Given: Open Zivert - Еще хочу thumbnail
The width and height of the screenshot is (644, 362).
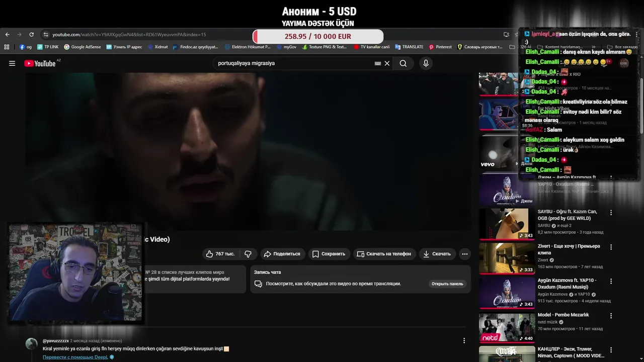Looking at the screenshot, I should click(507, 258).
